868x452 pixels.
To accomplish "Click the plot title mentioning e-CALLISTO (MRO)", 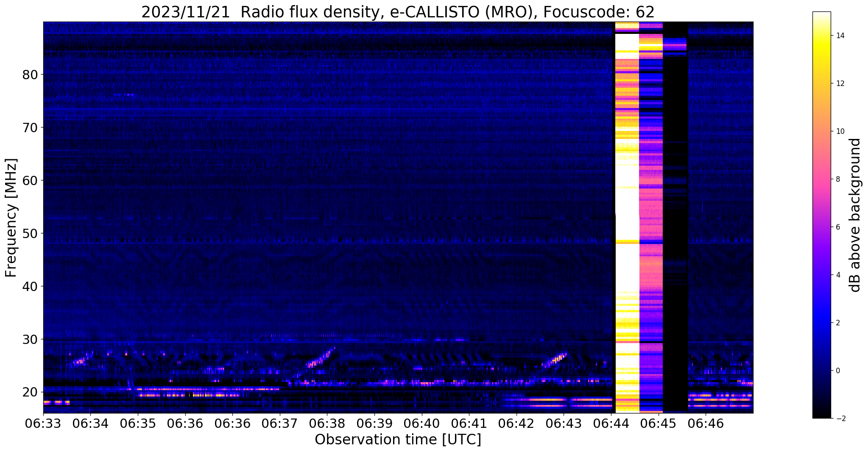I will coord(398,12).
